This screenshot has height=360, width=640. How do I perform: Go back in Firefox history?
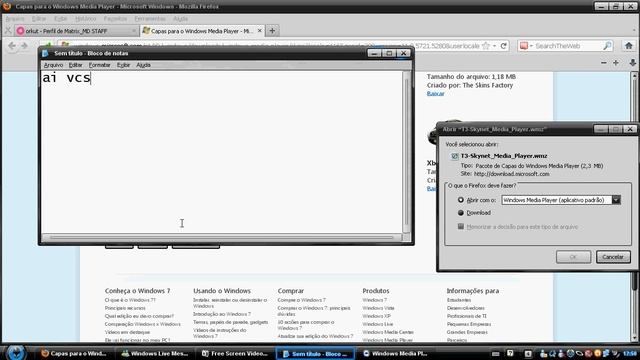pyautogui.click(x=12, y=46)
